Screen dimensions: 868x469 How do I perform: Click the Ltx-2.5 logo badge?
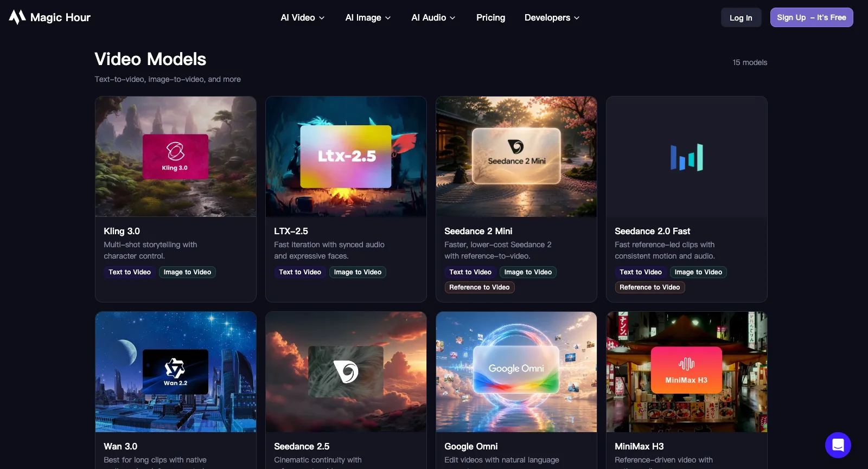(x=346, y=157)
